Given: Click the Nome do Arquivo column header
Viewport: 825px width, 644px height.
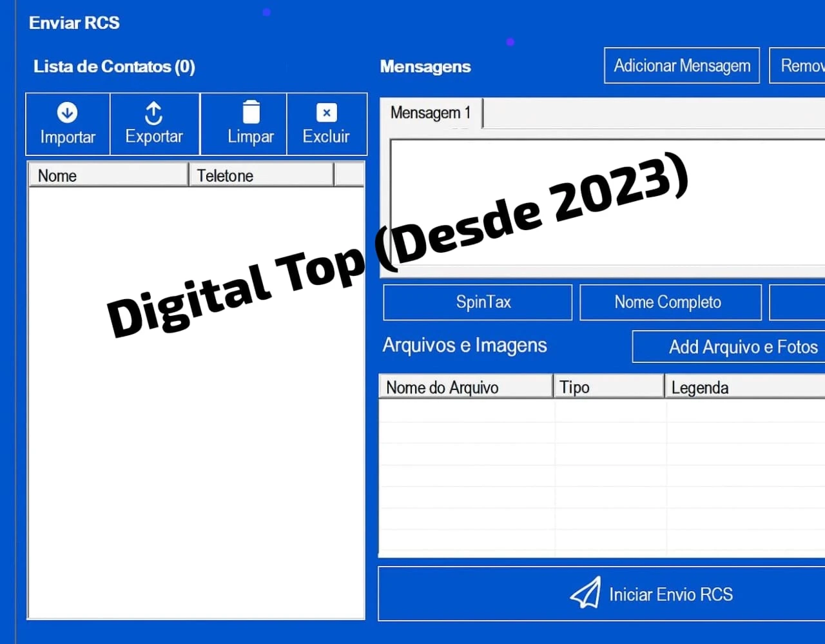Looking at the screenshot, I should [x=465, y=387].
